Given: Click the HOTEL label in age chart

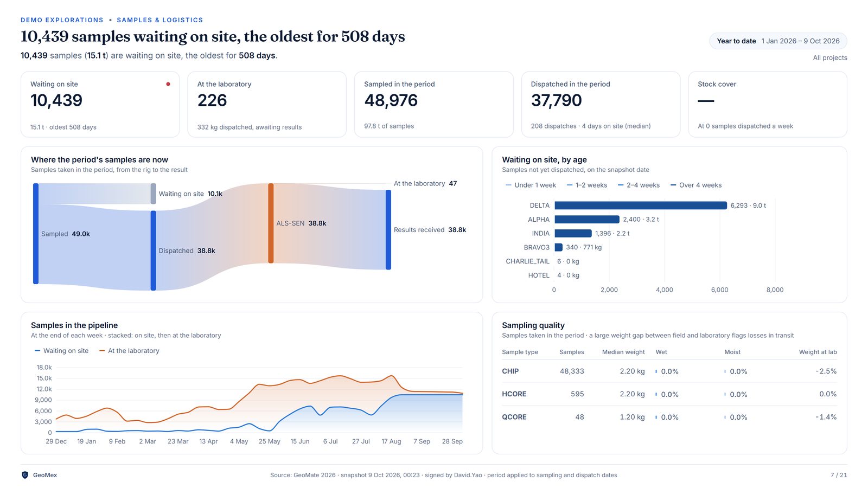Looking at the screenshot, I should coord(539,275).
